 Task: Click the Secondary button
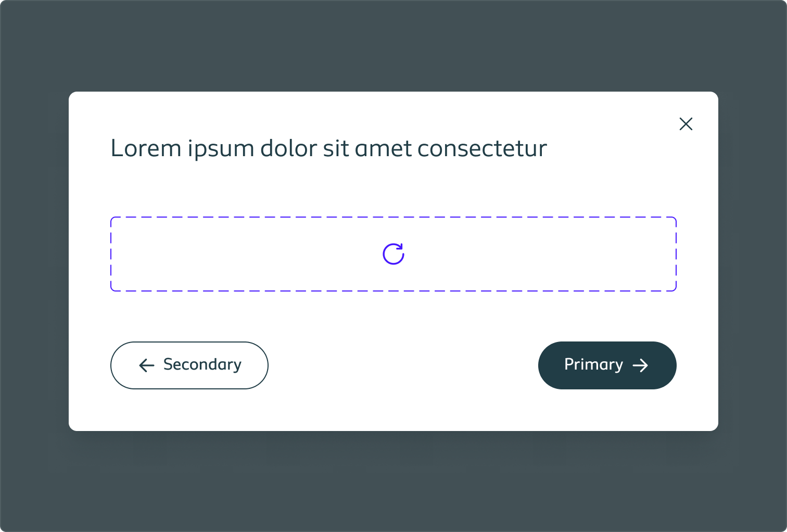pos(189,365)
